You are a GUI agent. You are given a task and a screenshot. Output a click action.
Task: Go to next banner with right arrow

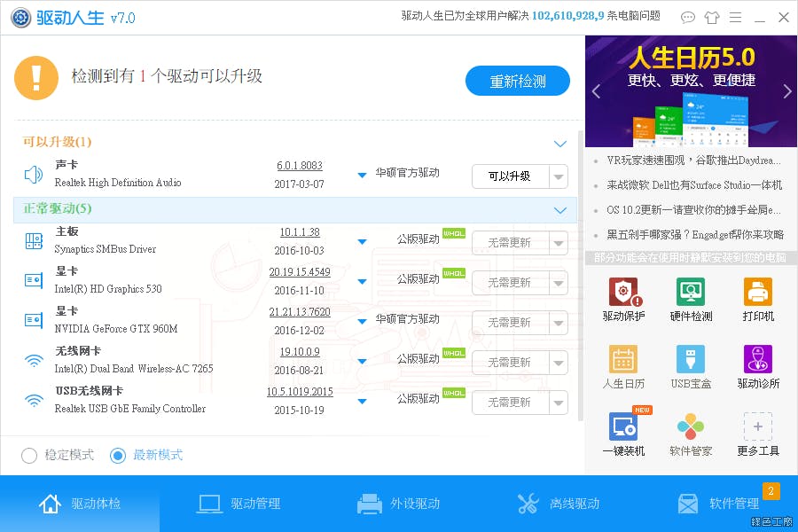click(787, 91)
